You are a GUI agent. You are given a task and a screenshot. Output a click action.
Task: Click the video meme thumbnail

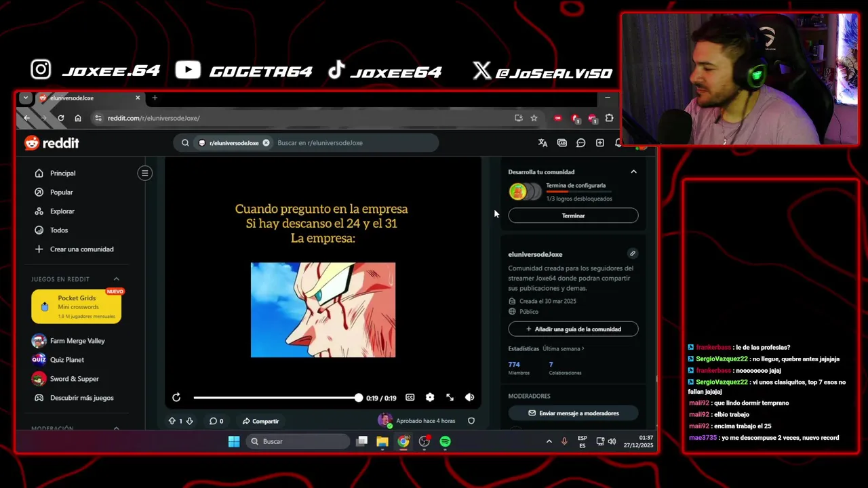click(323, 310)
